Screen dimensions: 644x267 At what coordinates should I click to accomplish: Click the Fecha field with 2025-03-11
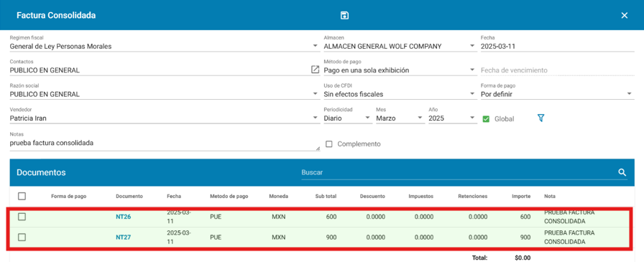click(557, 47)
